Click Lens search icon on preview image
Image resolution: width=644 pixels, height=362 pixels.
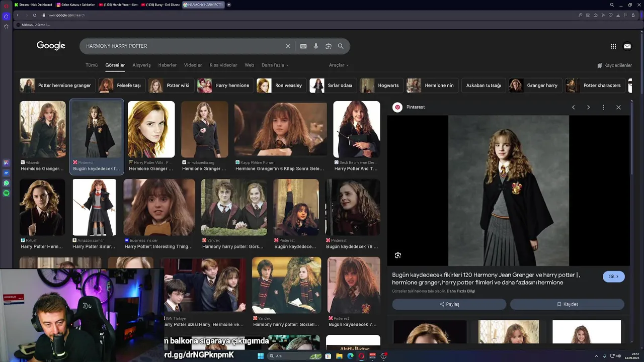click(398, 255)
